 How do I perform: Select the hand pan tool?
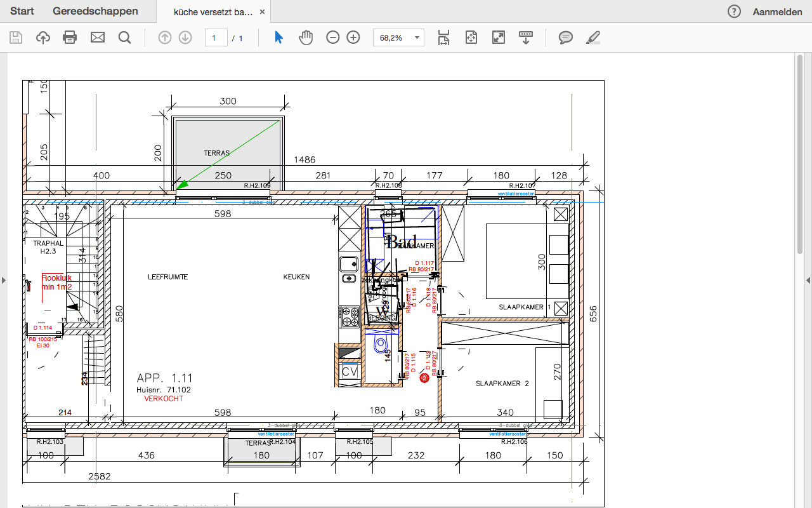click(x=306, y=37)
